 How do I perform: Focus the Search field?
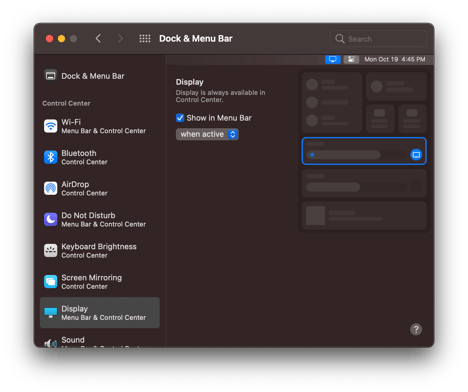(378, 39)
